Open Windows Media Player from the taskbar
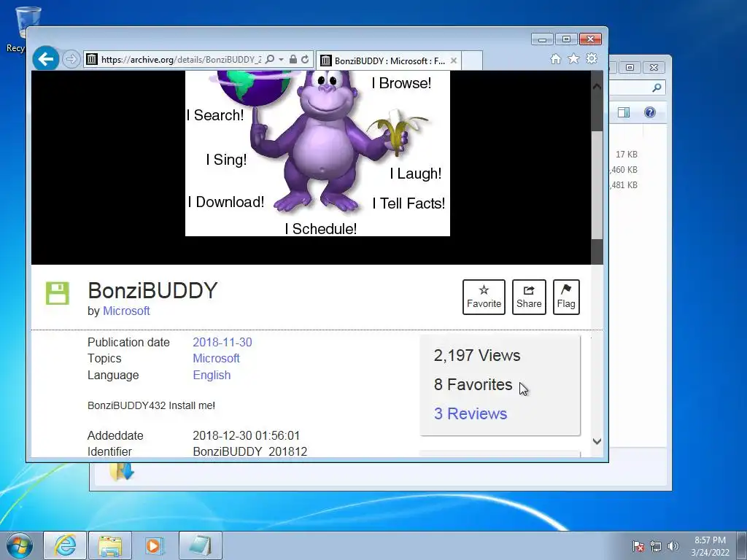Image resolution: width=747 pixels, height=560 pixels. tap(154, 545)
